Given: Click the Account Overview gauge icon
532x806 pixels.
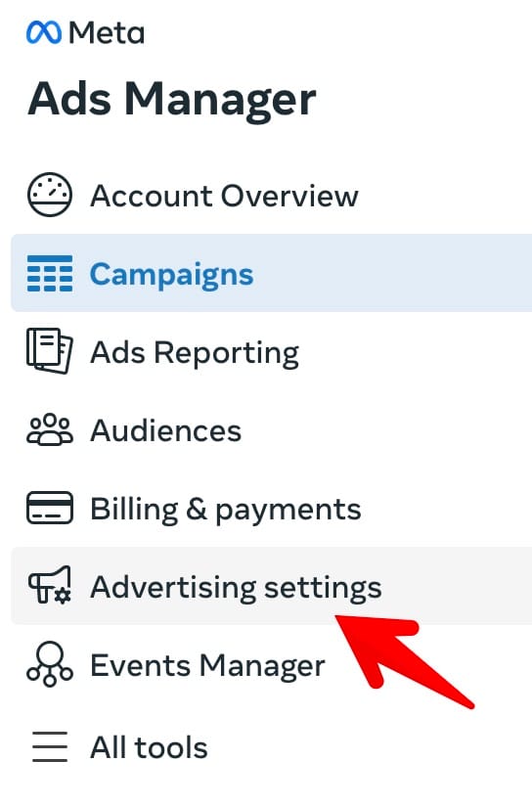Looking at the screenshot, I should click(49, 195).
